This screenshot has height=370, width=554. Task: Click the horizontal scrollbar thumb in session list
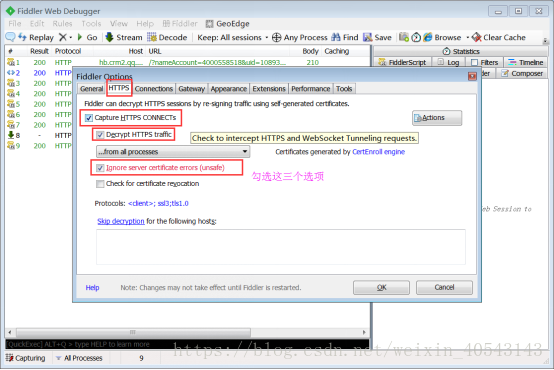coord(133,333)
